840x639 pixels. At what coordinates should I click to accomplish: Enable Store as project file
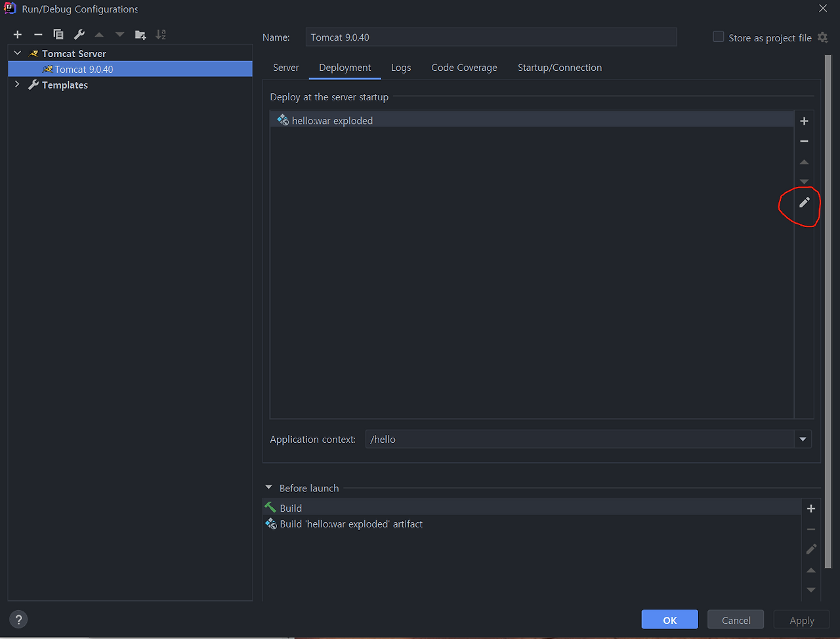coord(718,37)
